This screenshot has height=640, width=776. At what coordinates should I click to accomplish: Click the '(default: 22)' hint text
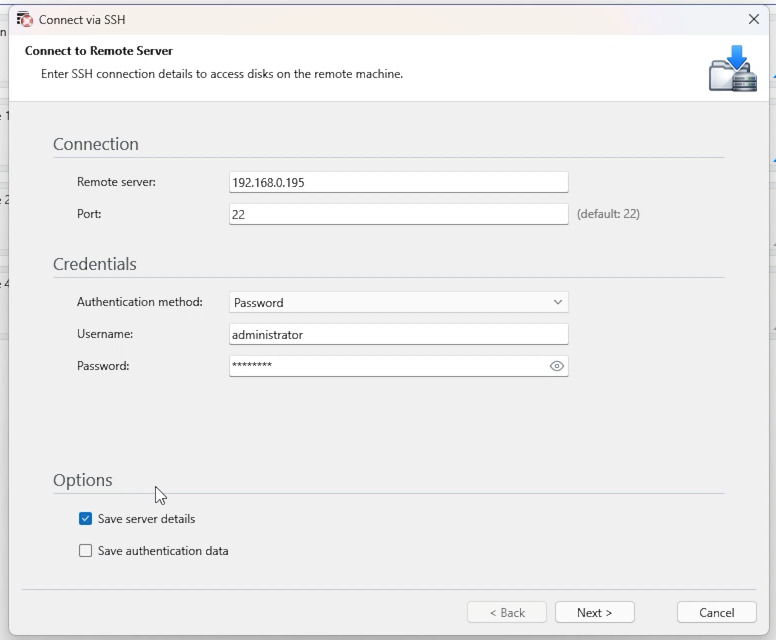608,214
